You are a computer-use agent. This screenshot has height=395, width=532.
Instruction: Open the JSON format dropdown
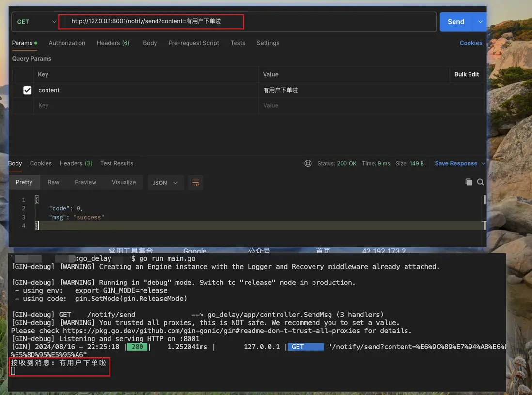(165, 183)
